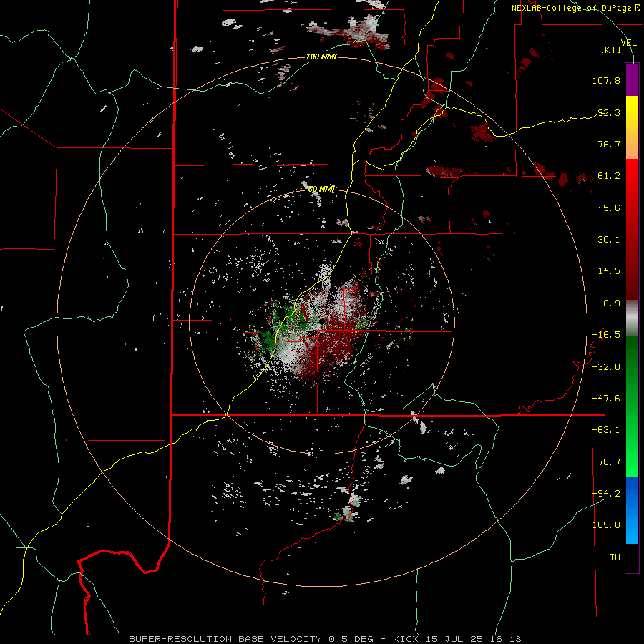Viewport: 644px width, 644px height.
Task: Click the 107.8 velocity scale value
Action: pyautogui.click(x=606, y=80)
